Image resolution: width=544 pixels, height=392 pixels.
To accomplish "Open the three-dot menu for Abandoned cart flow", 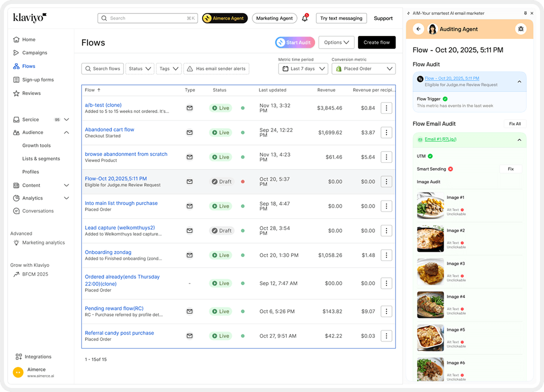I will (386, 132).
